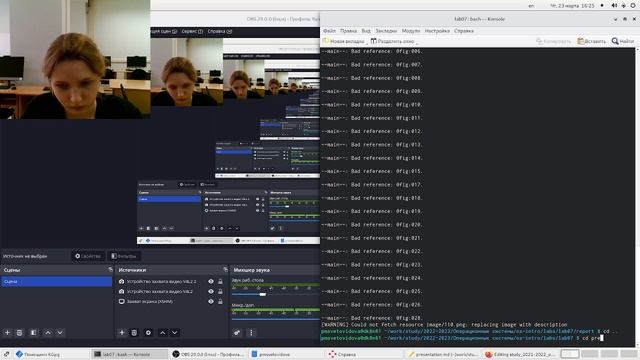Image resolution: width=640 pixels, height=360 pixels.
Task: Open audio mixer three-dot menu
Action: pyautogui.click(x=251, y=333)
